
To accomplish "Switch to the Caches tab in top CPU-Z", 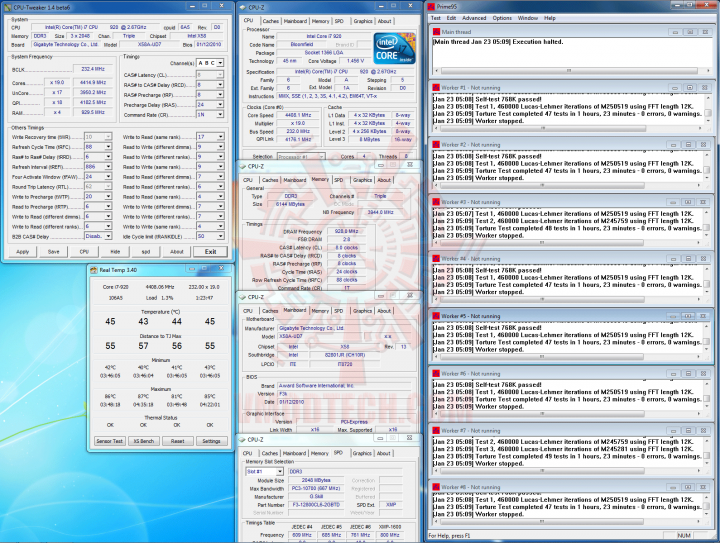I will coord(271,20).
